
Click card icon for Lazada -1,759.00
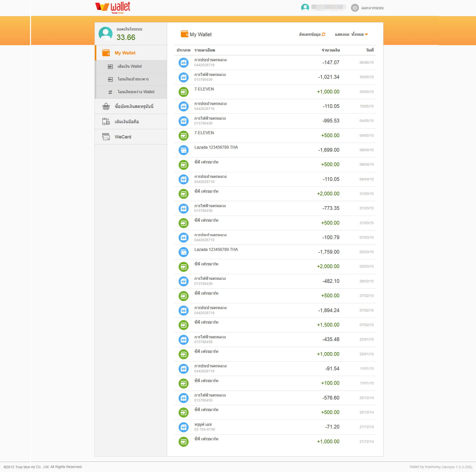click(184, 252)
